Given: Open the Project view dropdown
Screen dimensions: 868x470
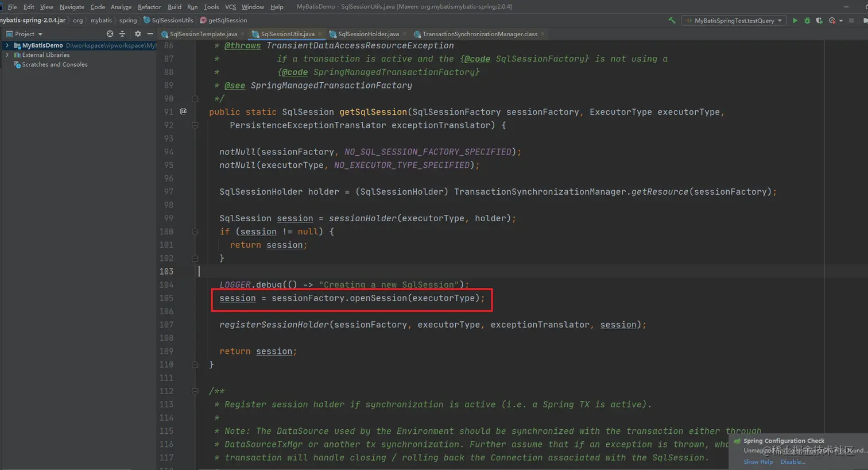Looking at the screenshot, I should point(24,34).
